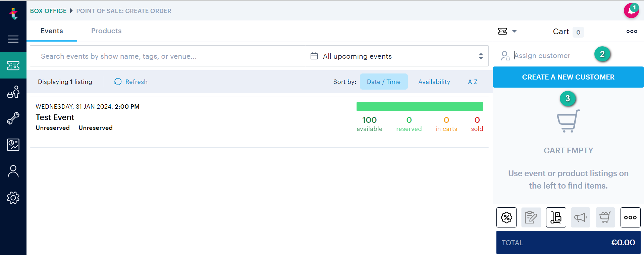The height and width of the screenshot is (255, 644).
Task: Click the assign customer person icon
Action: point(505,56)
